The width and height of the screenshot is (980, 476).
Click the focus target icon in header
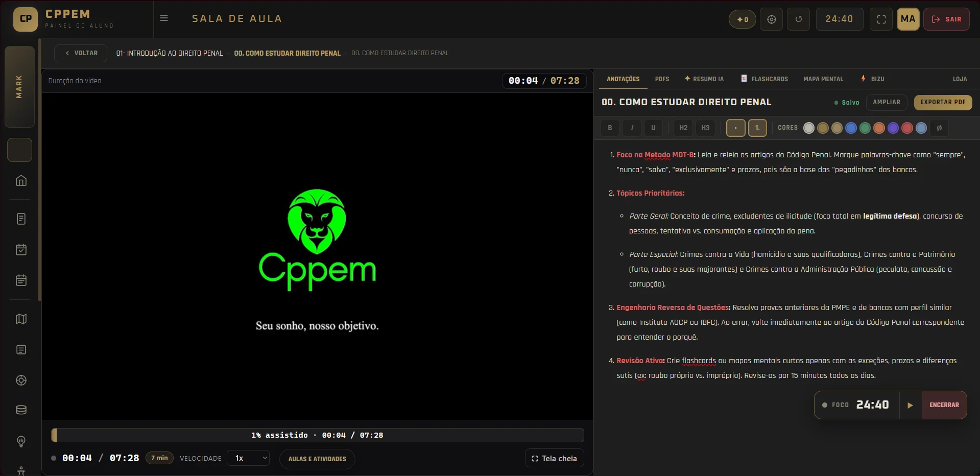(772, 19)
